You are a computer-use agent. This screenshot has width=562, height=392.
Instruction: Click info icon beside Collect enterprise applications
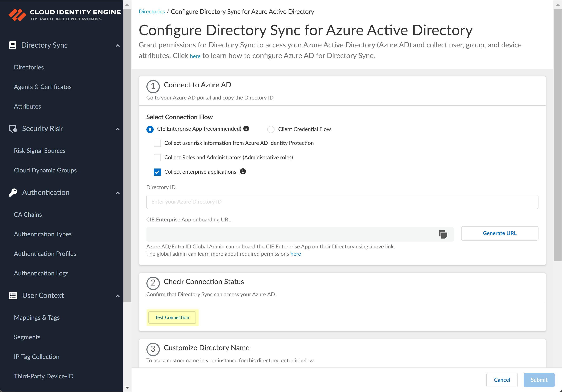tap(243, 171)
